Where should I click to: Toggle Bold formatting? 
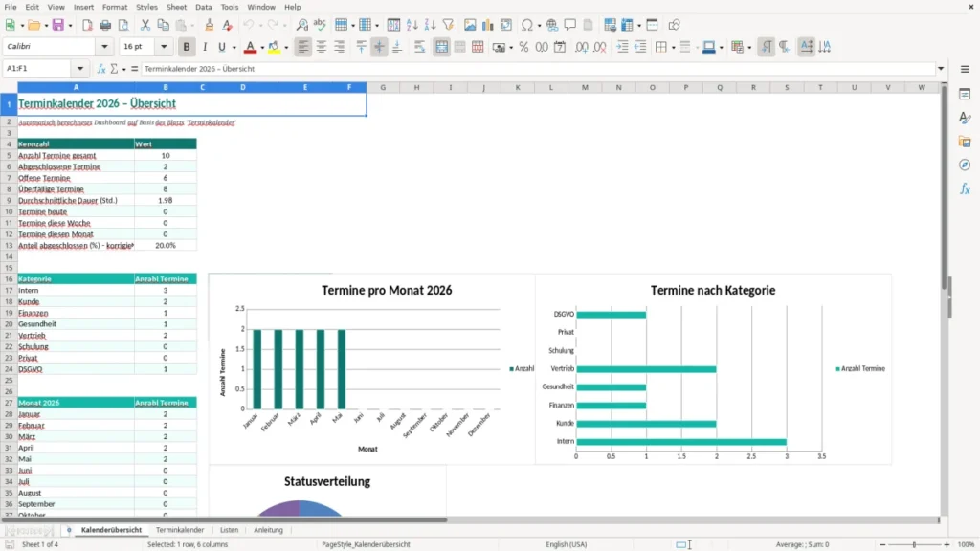tap(187, 47)
